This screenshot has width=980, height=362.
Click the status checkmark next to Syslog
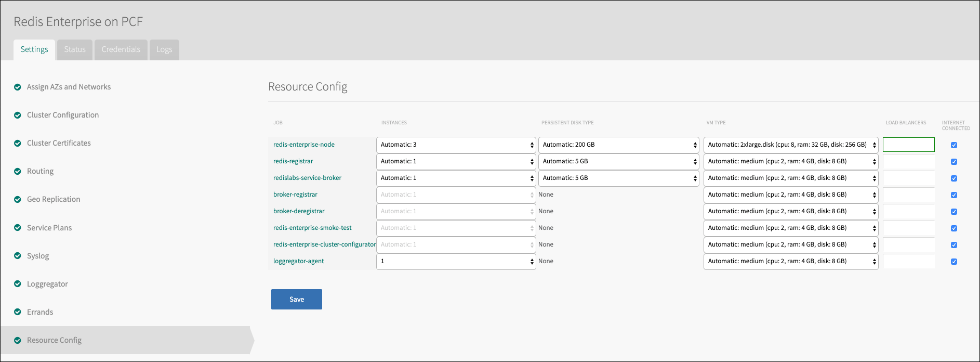pos(18,256)
